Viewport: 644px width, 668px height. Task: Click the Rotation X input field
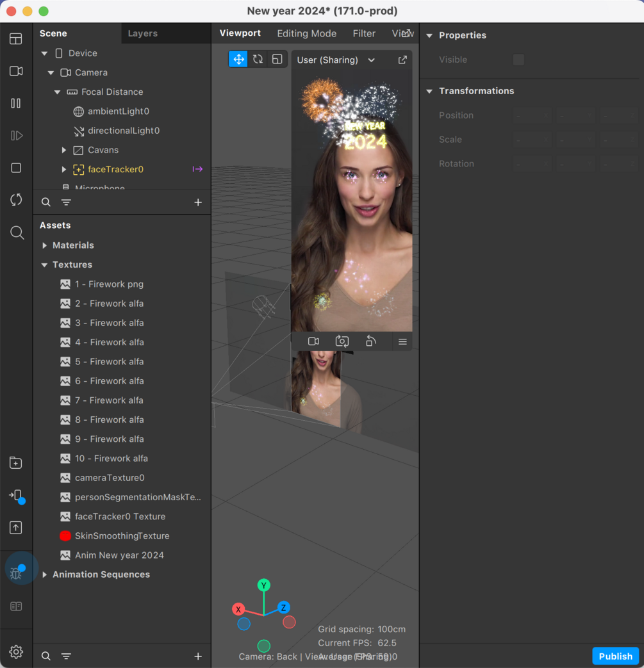pos(533,164)
